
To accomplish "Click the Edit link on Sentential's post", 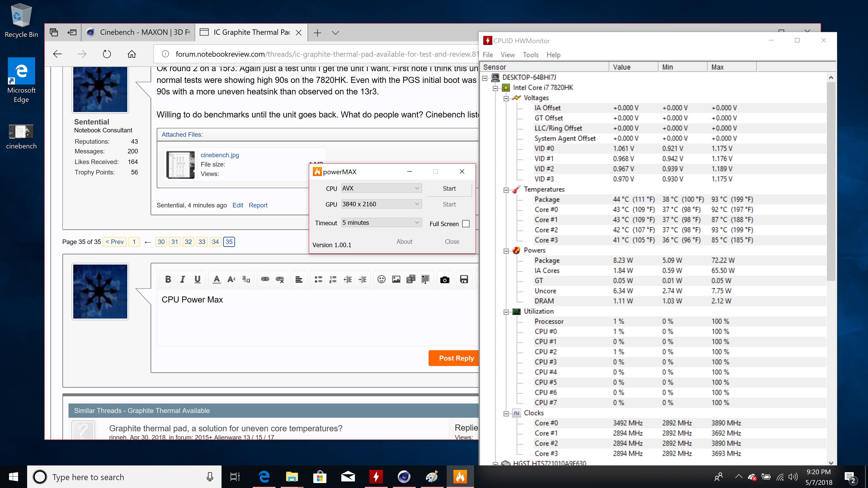I will (x=238, y=205).
